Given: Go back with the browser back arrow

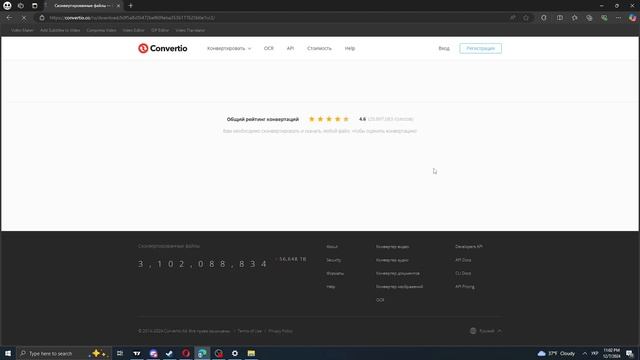Looking at the screenshot, I should tap(9, 18).
